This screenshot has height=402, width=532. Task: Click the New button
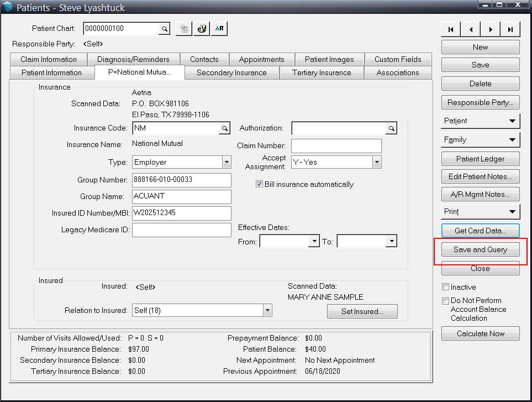click(480, 47)
